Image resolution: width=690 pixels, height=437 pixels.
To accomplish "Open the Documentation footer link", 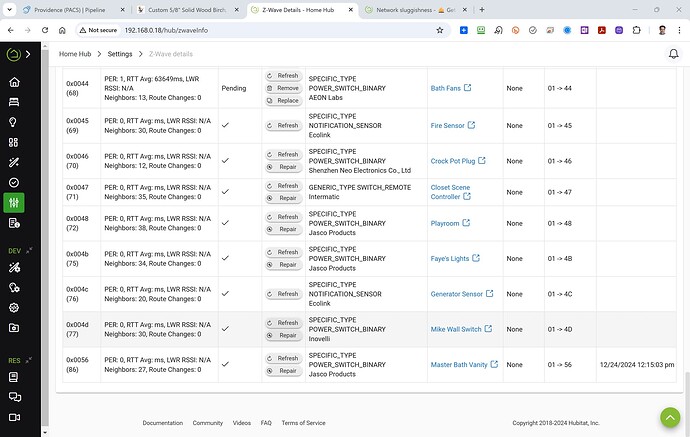I will pos(162,422).
